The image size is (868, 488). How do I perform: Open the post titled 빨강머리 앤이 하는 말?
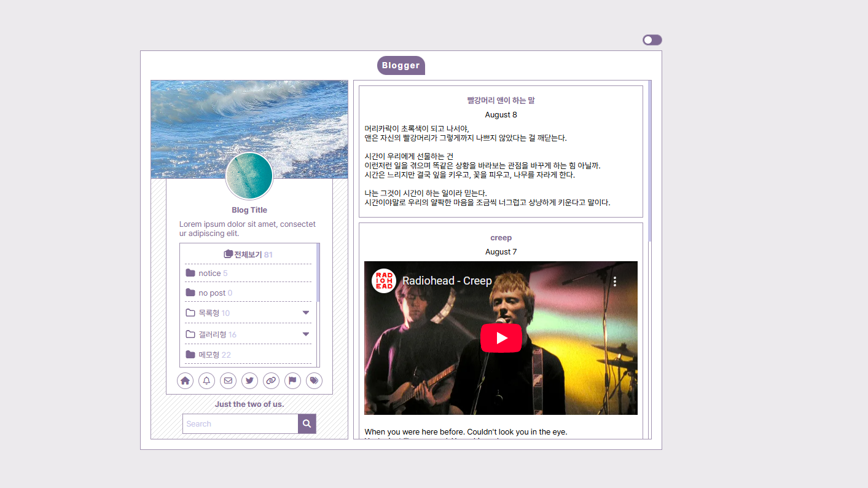coord(501,100)
